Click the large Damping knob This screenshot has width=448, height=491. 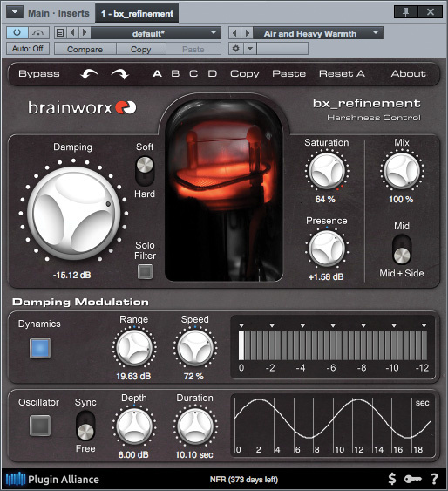click(73, 213)
